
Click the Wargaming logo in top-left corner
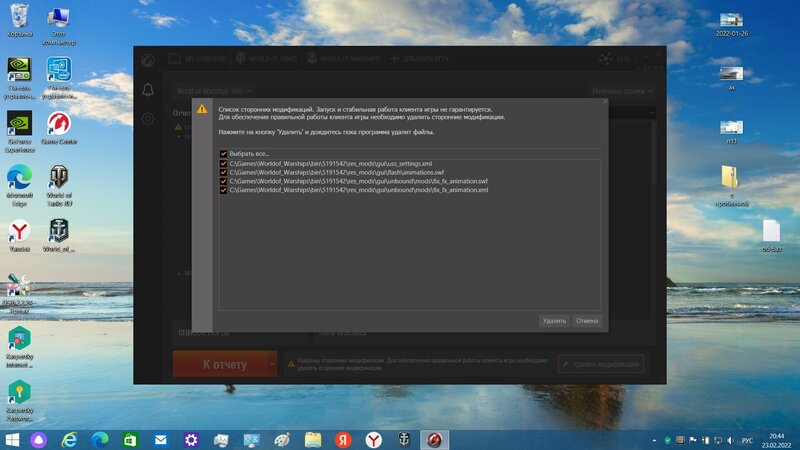point(148,60)
